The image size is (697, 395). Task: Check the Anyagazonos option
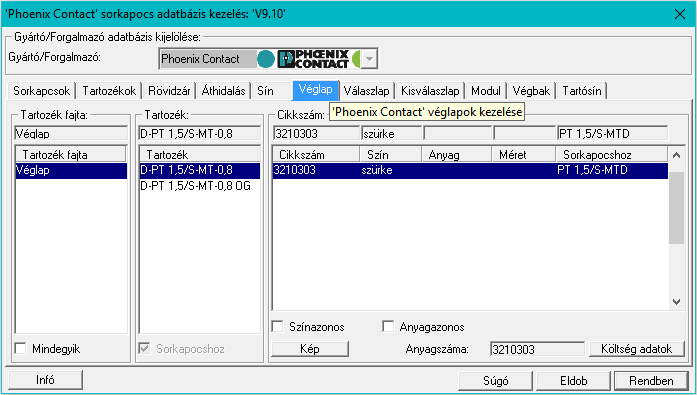point(388,327)
